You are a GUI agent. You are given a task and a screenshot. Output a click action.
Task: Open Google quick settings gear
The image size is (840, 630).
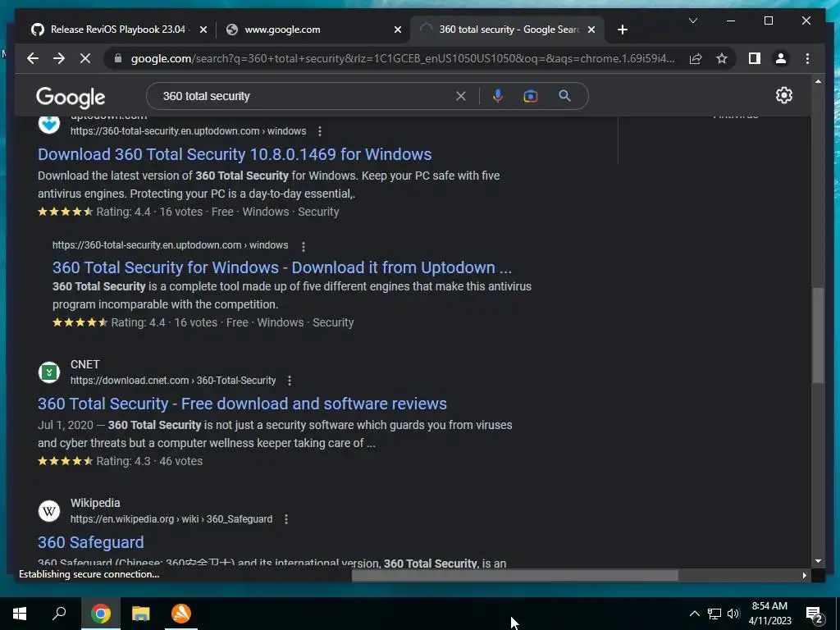tap(783, 95)
